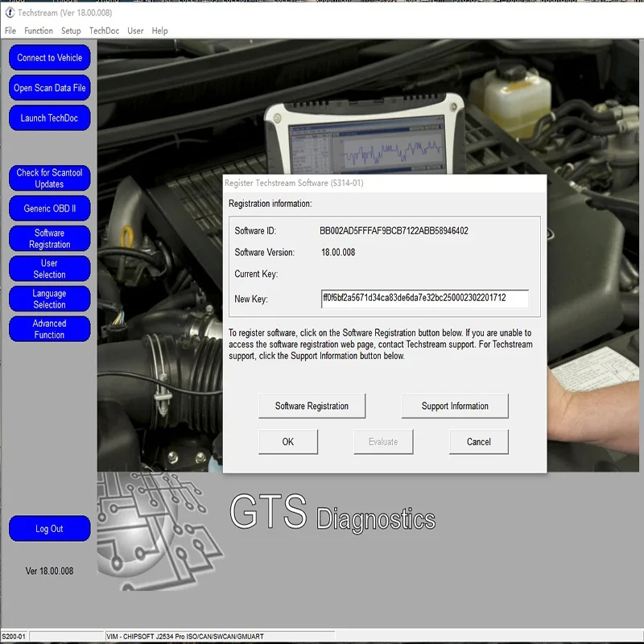Open the File menu
Image resolution: width=644 pixels, height=644 pixels.
coord(10,31)
